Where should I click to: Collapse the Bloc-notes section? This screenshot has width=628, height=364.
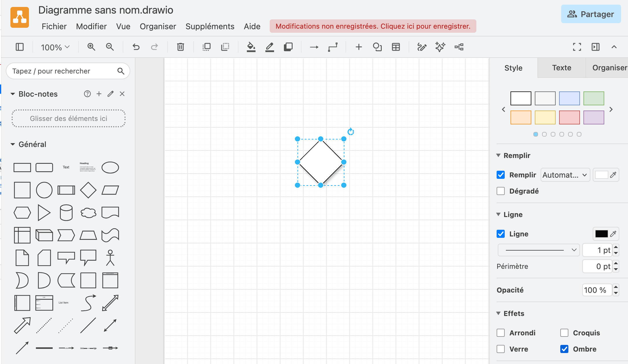(x=13, y=94)
